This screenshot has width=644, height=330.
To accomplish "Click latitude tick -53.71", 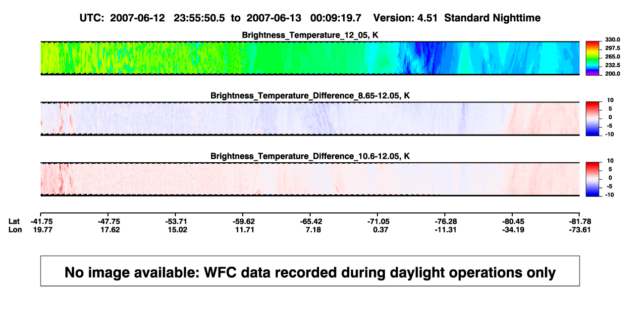I will (x=175, y=221).
